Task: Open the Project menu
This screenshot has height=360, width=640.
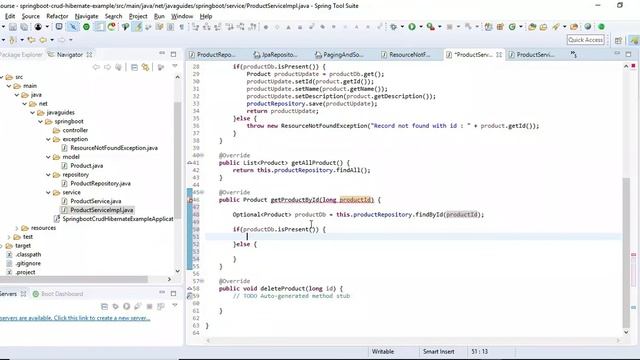Action: click(x=138, y=16)
